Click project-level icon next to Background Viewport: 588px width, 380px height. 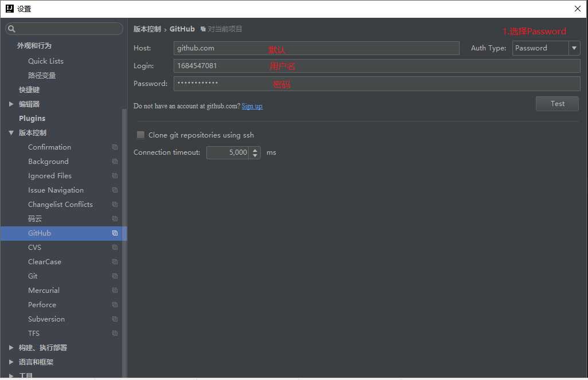[115, 161]
